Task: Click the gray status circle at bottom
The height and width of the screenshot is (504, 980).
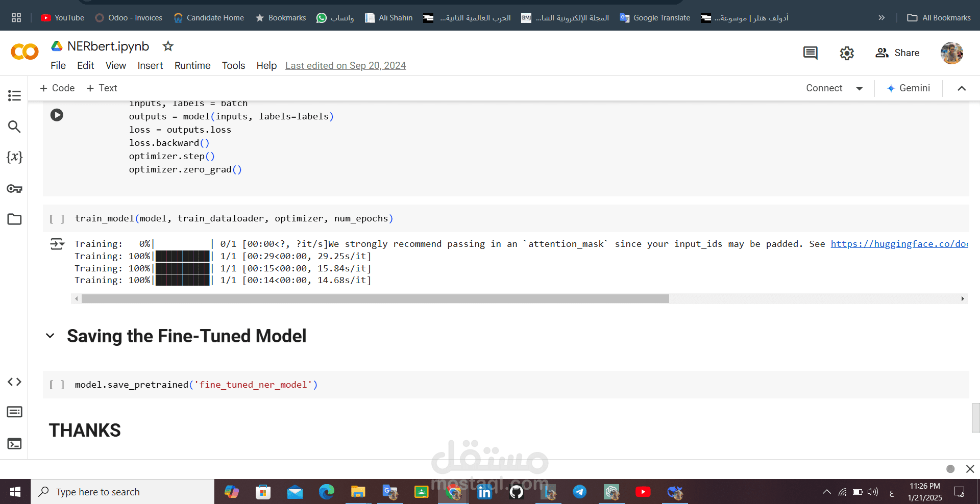Action: tap(950, 469)
